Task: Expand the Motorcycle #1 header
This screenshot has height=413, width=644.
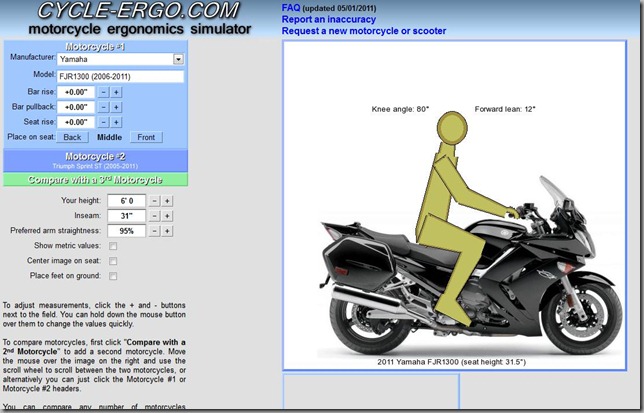Action: click(95, 46)
